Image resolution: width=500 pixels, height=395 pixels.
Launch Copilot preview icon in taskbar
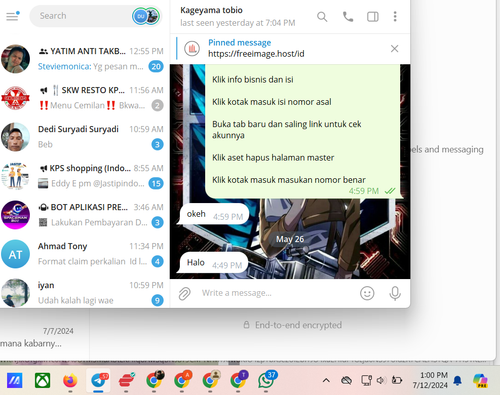(480, 380)
